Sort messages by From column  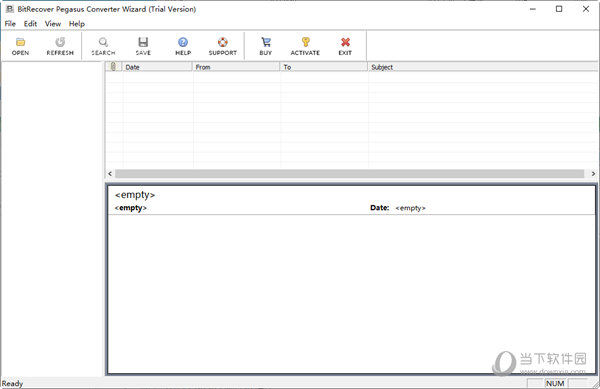(x=236, y=67)
